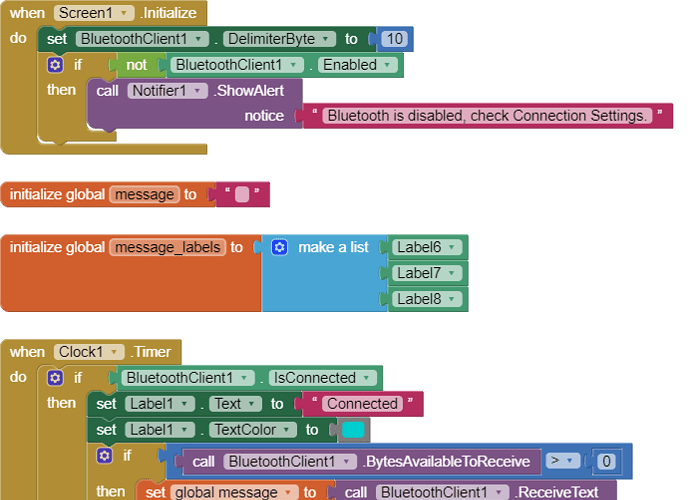The width and height of the screenshot is (690, 500).
Task: Click the number 10 value field
Action: tap(393, 39)
